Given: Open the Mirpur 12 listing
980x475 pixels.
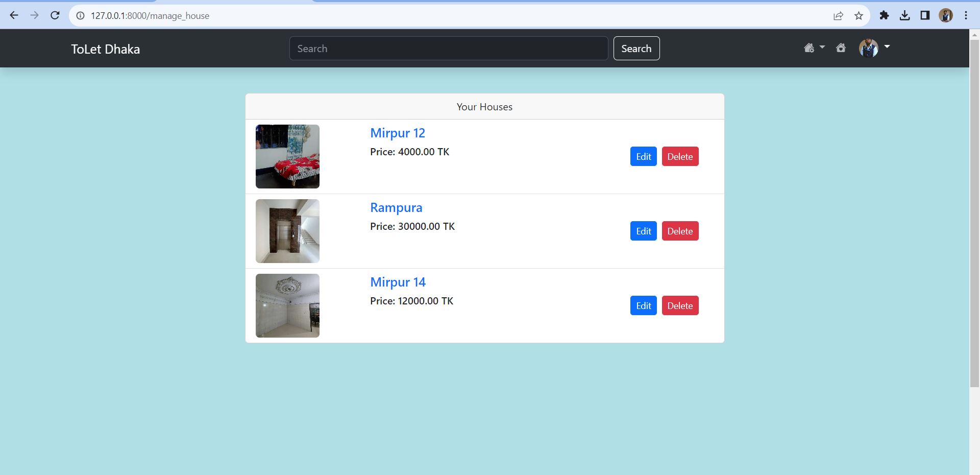Looking at the screenshot, I should pos(398,133).
